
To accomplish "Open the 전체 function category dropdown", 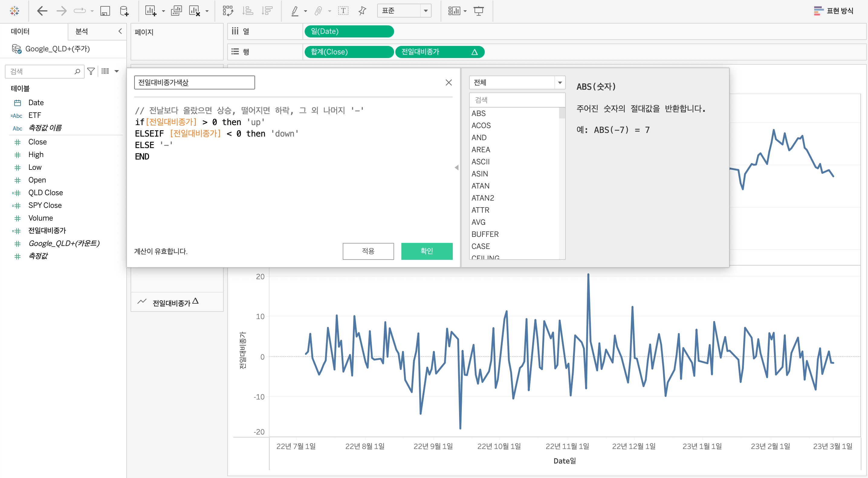I will tap(560, 82).
